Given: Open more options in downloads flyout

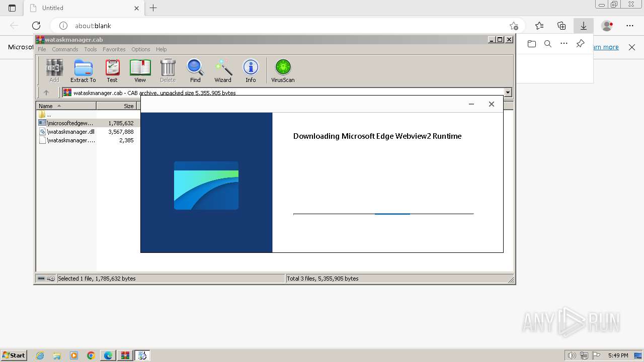Looking at the screenshot, I should tap(564, 44).
